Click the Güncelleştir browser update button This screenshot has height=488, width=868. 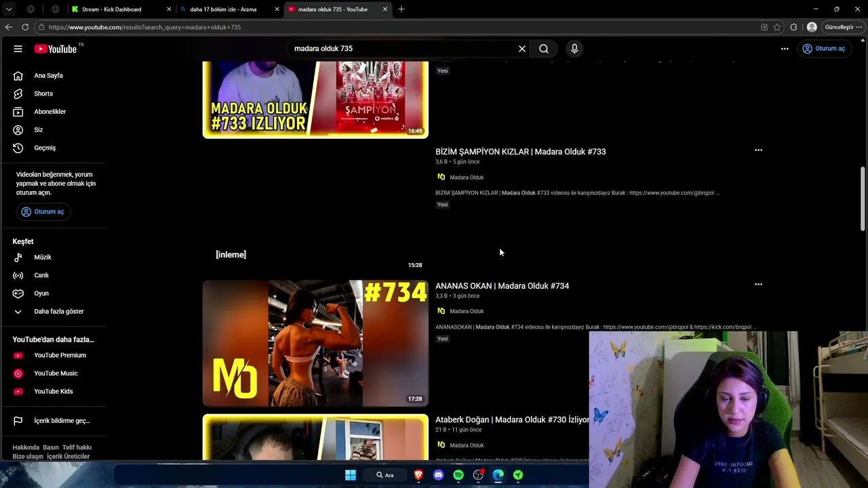(x=838, y=27)
